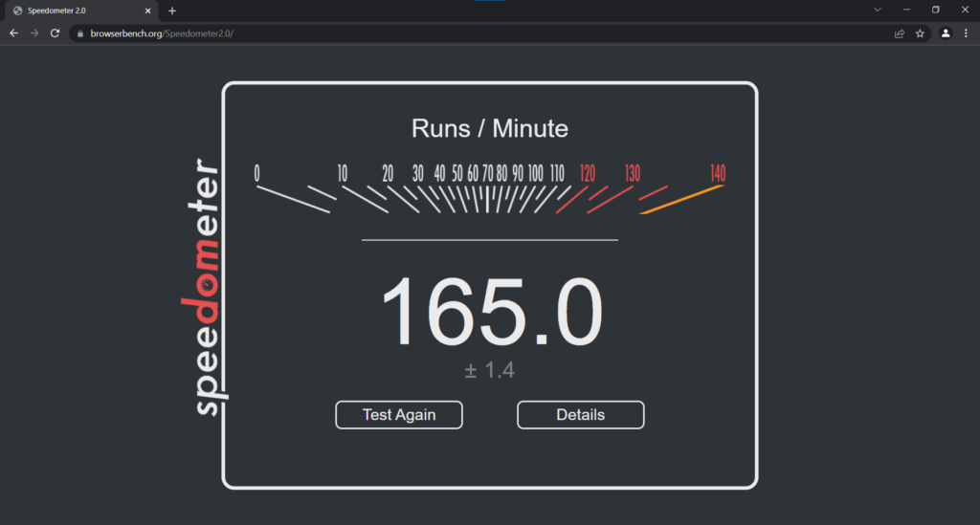Click the red 120 gauge label
Viewport: 980px width, 525px height.
pos(588,173)
